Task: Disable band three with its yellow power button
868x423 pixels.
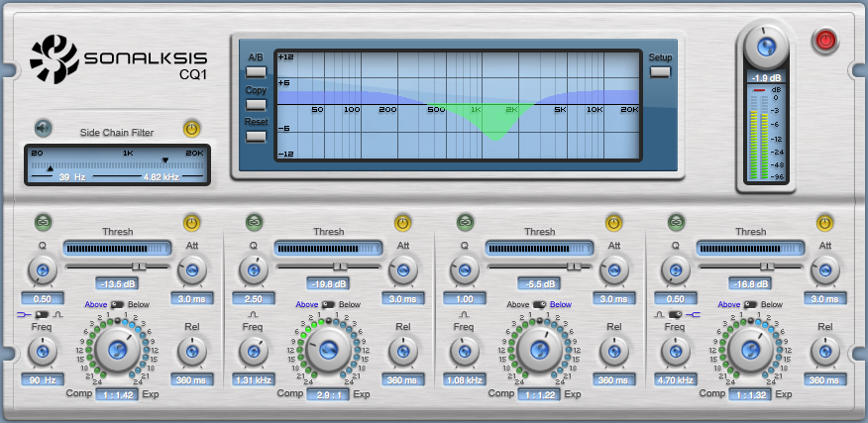Action: coord(613,222)
